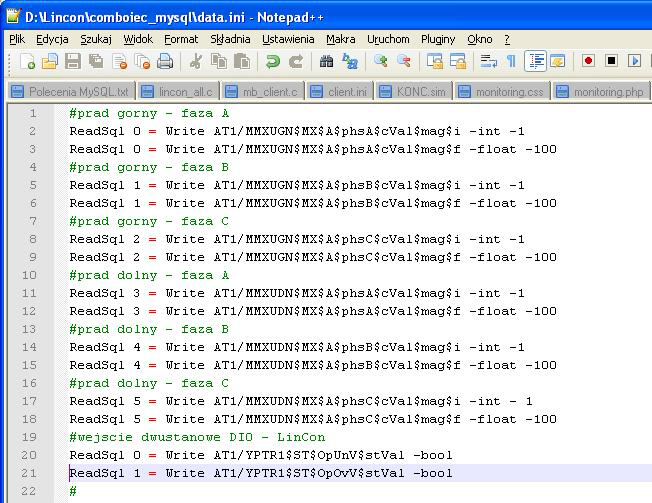Click the Close file icon
This screenshot has width=652, height=503.
point(119,62)
